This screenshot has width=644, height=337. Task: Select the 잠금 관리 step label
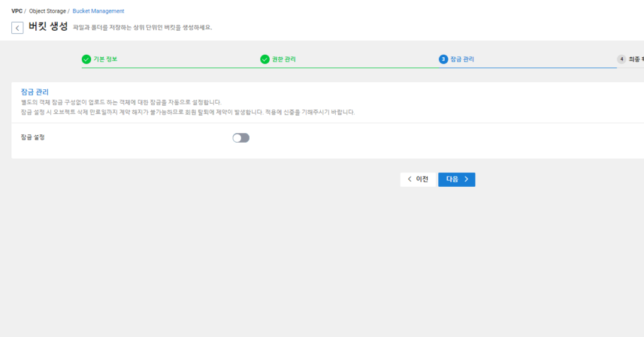coord(462,59)
